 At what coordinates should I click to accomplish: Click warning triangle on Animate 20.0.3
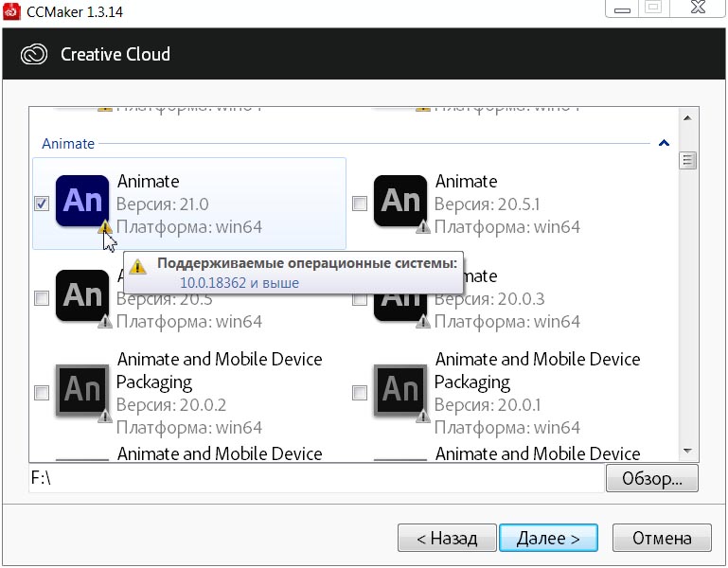[423, 321]
